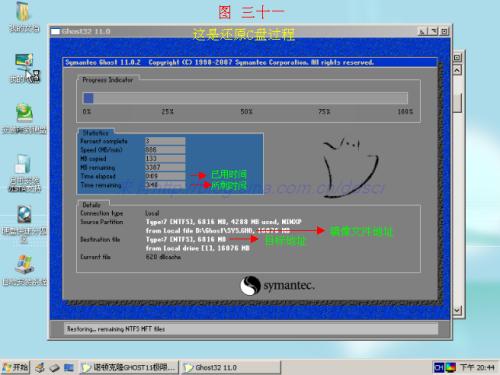Image resolution: width=500 pixels, height=375 pixels.
Task: Click the CH language indicator in tray
Action: point(439,367)
